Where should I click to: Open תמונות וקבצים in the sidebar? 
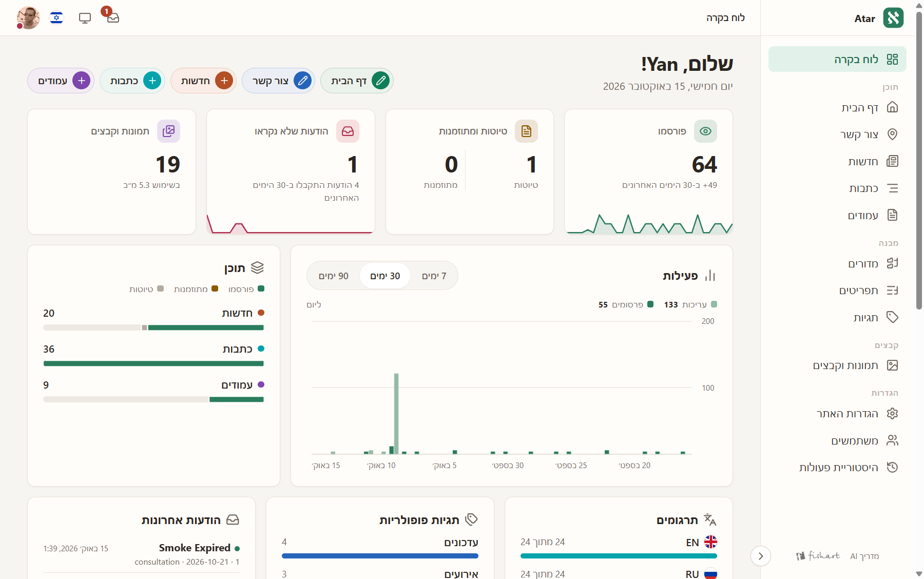[x=837, y=365]
